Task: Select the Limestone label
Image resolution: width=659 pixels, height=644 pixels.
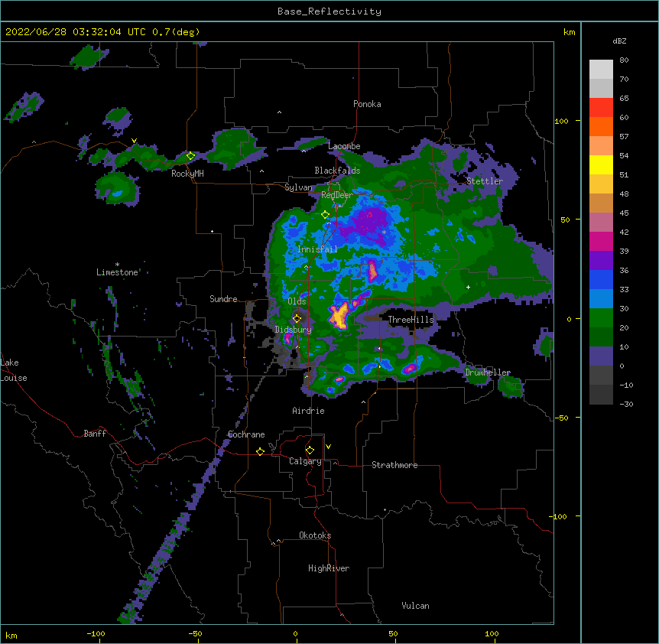Action: pos(117,272)
